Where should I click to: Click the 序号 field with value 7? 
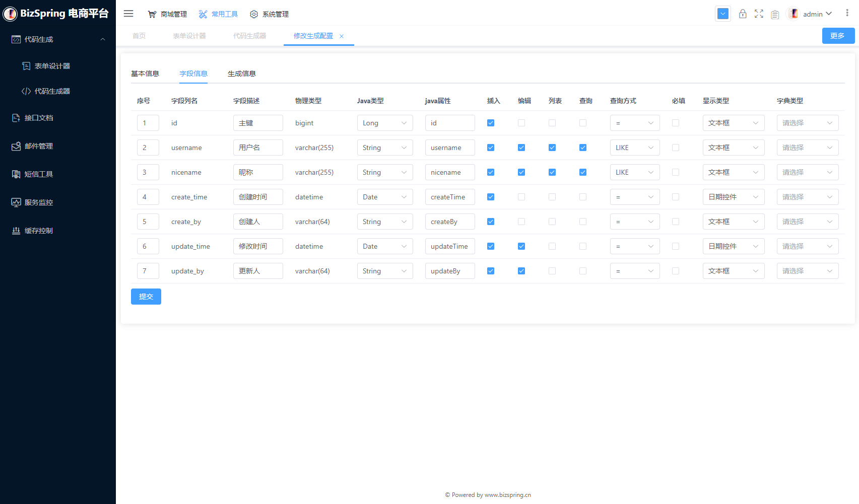pyautogui.click(x=148, y=271)
